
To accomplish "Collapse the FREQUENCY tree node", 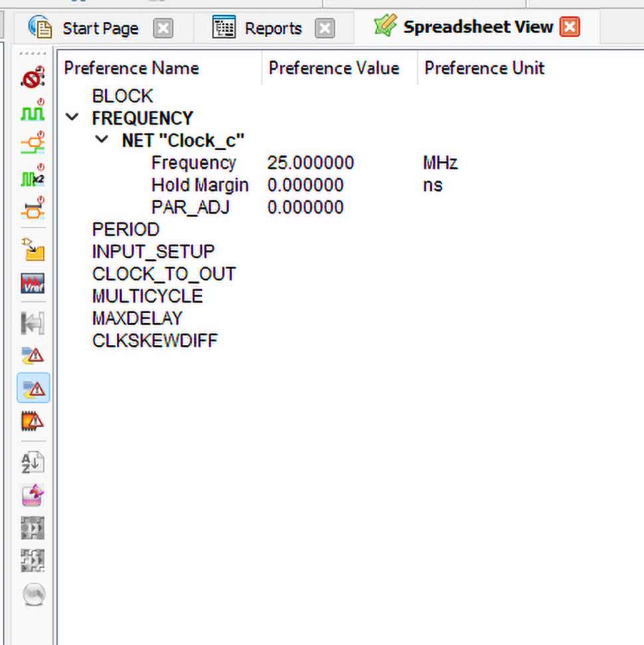I will pos(72,118).
